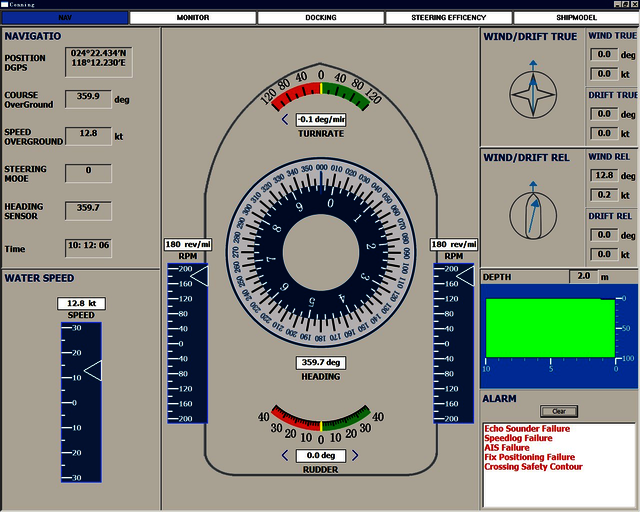Click the DEPTH label text

click(497, 277)
